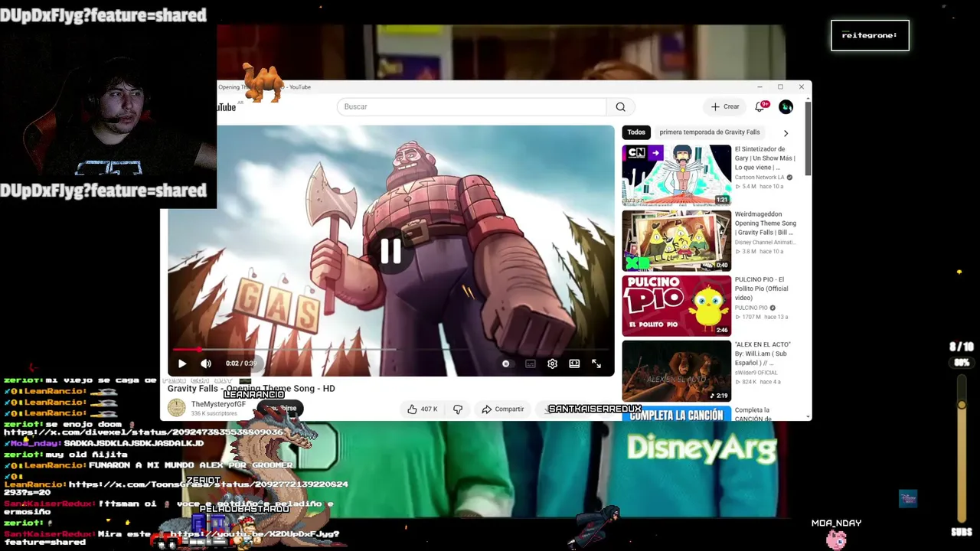Viewport: 980px width, 551px height.
Task: Mute the video using the speaker icon
Action: (206, 364)
